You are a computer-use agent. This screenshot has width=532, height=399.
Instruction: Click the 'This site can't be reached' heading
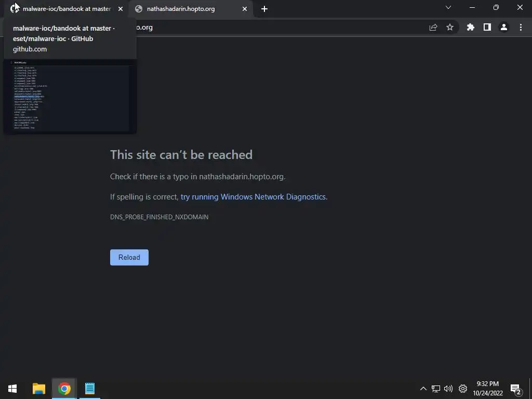point(181,155)
